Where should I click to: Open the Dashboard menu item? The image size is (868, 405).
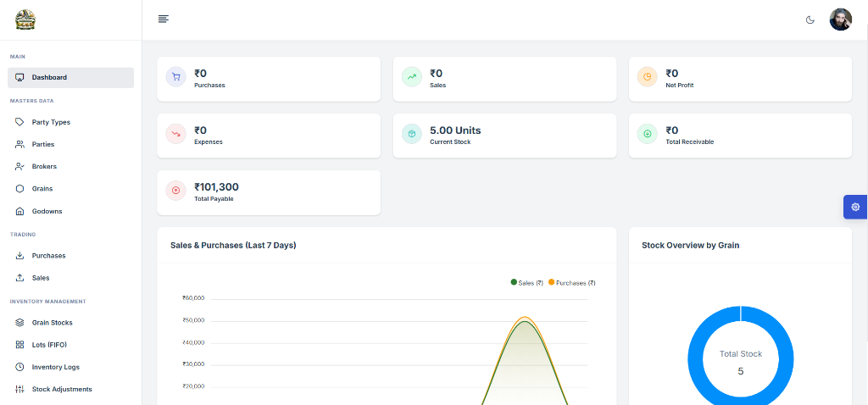click(x=71, y=77)
